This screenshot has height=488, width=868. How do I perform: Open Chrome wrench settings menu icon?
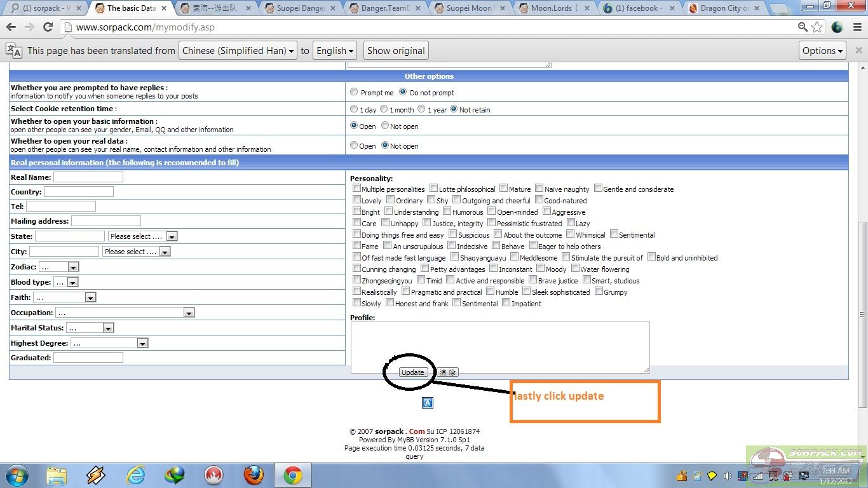point(856,27)
